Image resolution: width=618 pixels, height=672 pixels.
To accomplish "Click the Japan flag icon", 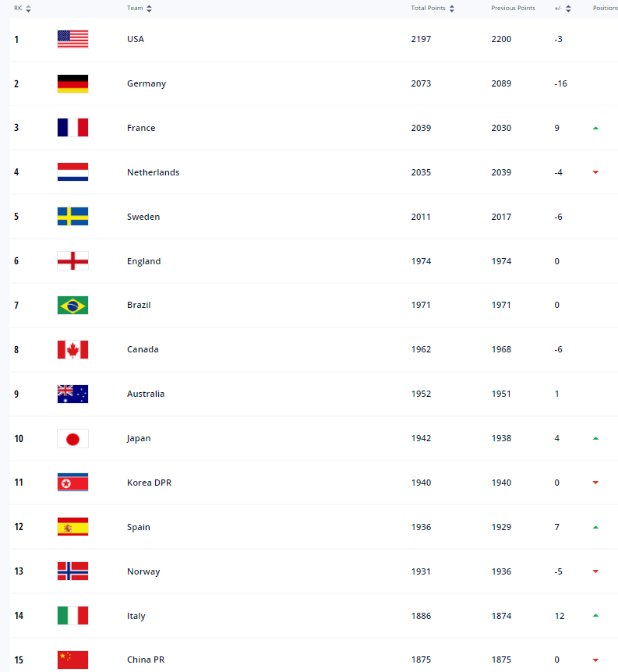I will 72,438.
